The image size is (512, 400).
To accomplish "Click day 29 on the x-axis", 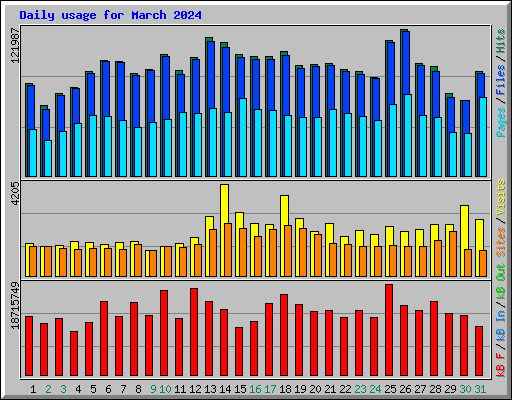I will click(450, 389).
